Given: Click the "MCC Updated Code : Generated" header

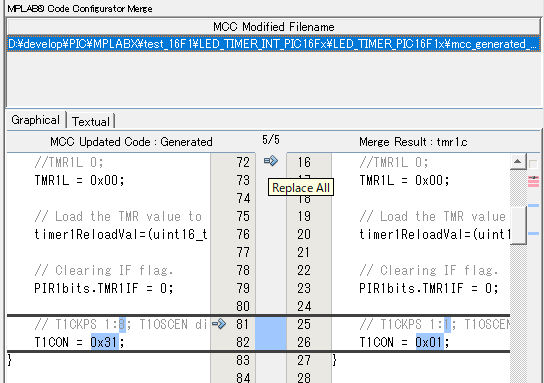Looking at the screenshot, I should tap(131, 142).
